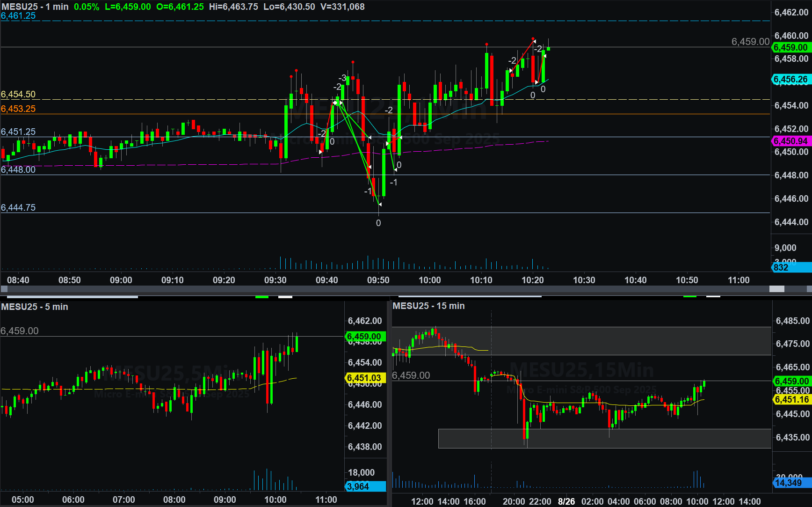The height and width of the screenshot is (507, 812).
Task: Select the 6,454.50 yellow dashed level label
Action: [x=18, y=94]
